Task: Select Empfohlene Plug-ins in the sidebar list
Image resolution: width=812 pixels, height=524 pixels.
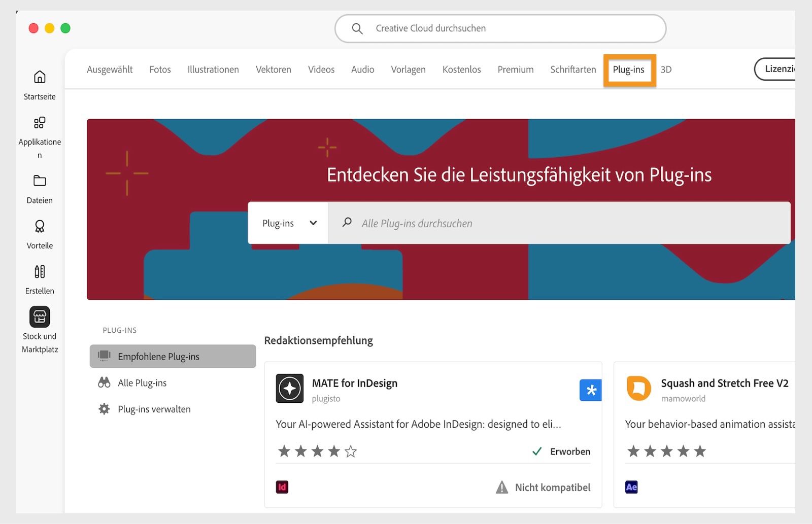Action: point(173,356)
